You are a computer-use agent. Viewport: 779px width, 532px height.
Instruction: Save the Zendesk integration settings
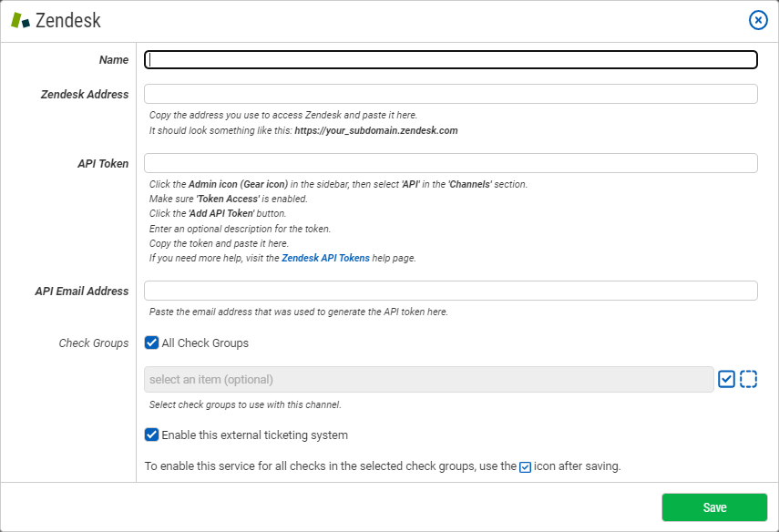[x=714, y=507]
